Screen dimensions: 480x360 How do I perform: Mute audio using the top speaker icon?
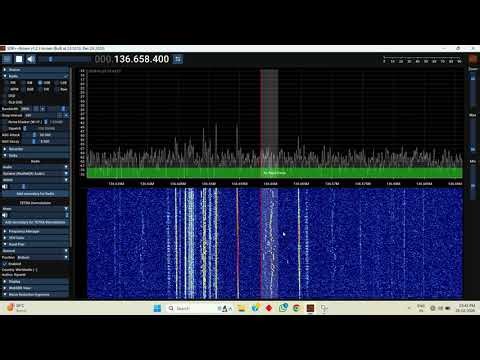coord(31,59)
